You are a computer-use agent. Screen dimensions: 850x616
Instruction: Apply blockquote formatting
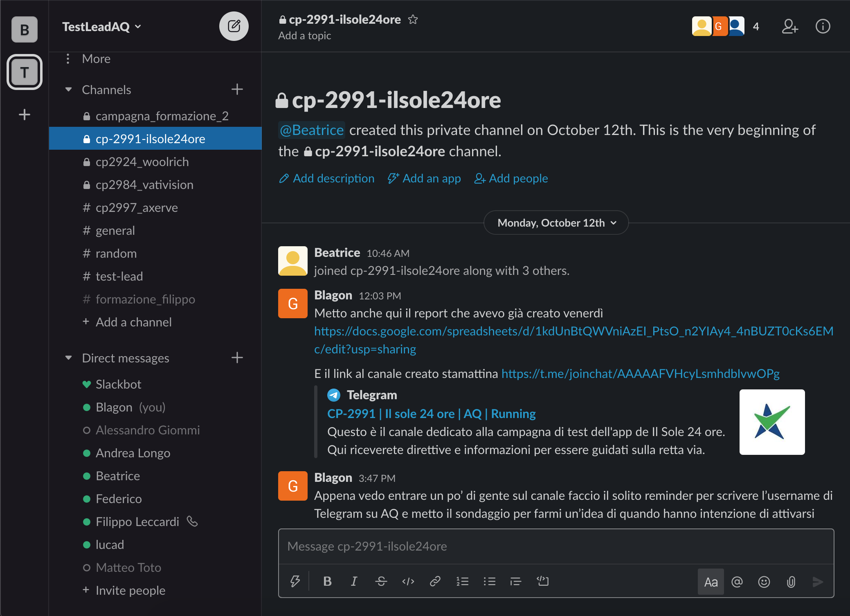(516, 581)
